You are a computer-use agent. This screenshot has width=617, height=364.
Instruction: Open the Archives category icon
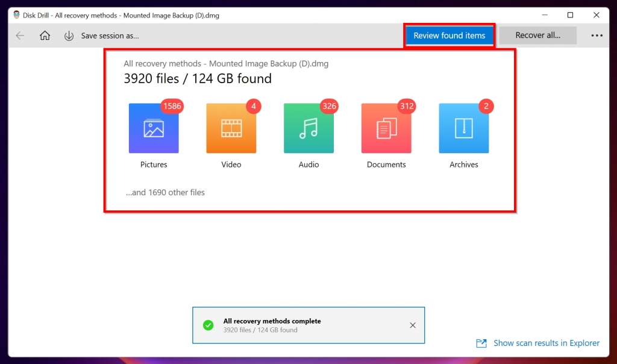463,127
